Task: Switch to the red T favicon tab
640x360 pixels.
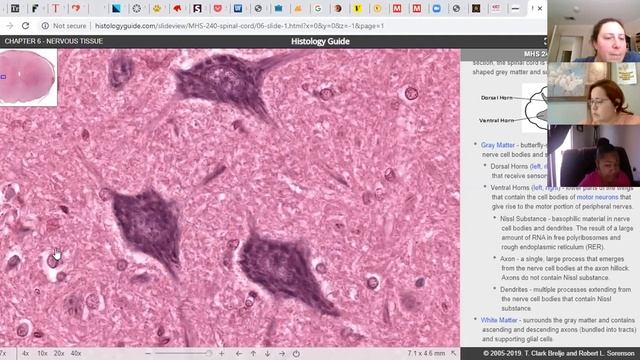Action: click(56, 8)
